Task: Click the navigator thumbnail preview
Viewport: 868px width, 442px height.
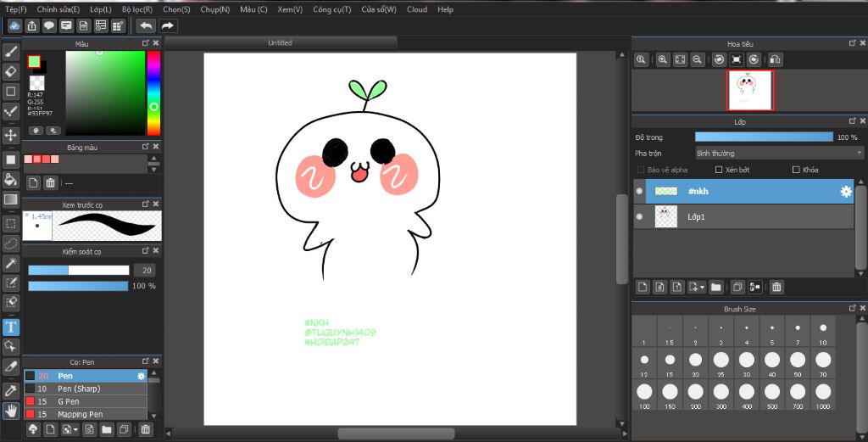Action: (750, 90)
